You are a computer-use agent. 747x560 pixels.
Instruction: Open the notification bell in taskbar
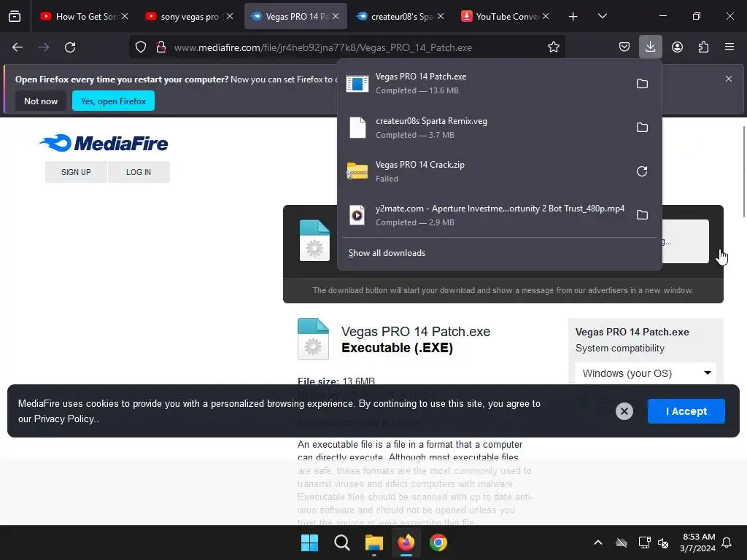point(727,542)
